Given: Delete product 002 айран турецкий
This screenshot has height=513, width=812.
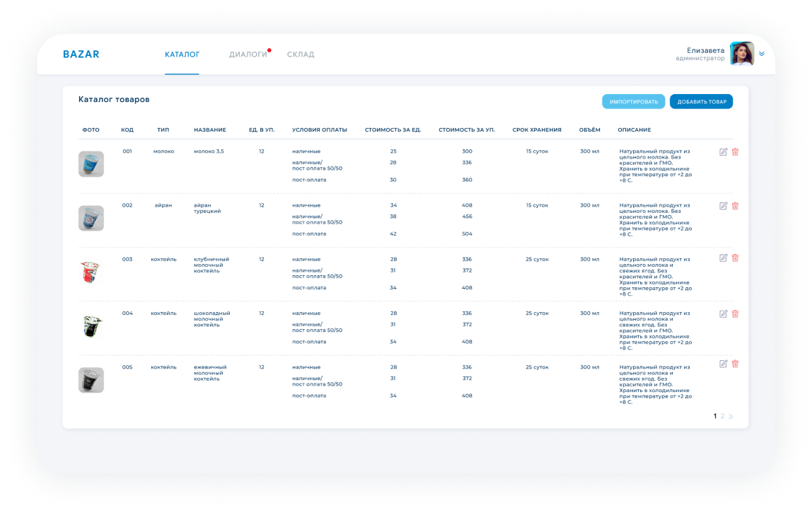Looking at the screenshot, I should pyautogui.click(x=735, y=206).
